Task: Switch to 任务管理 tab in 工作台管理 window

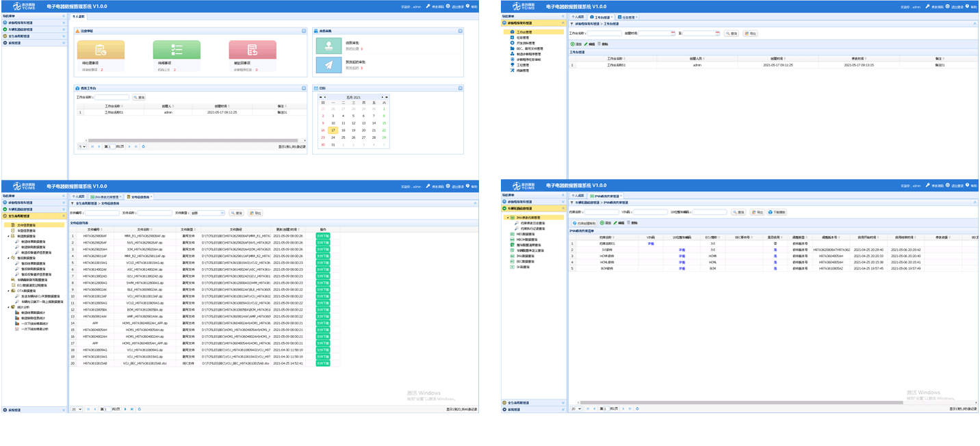Action: [628, 17]
